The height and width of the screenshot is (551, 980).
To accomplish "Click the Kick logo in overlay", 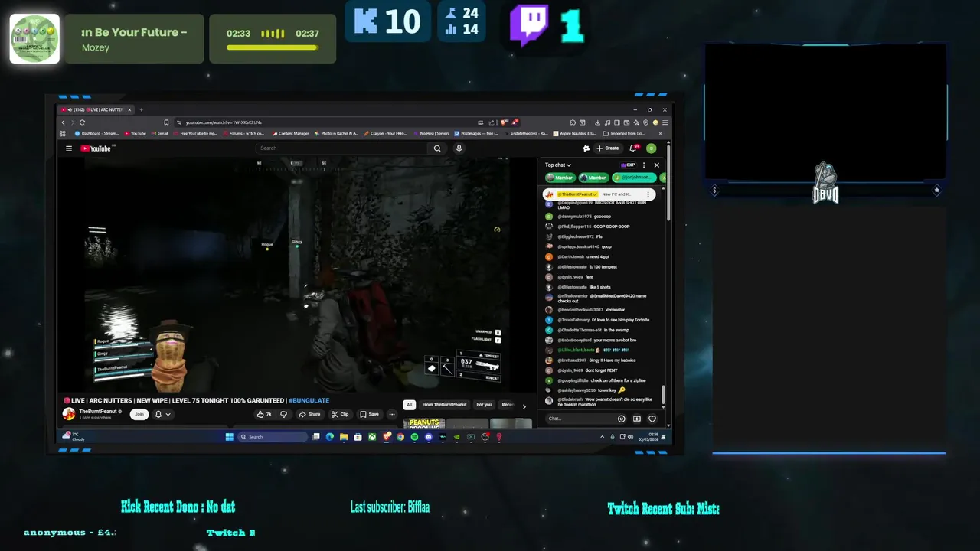I will pos(365,21).
